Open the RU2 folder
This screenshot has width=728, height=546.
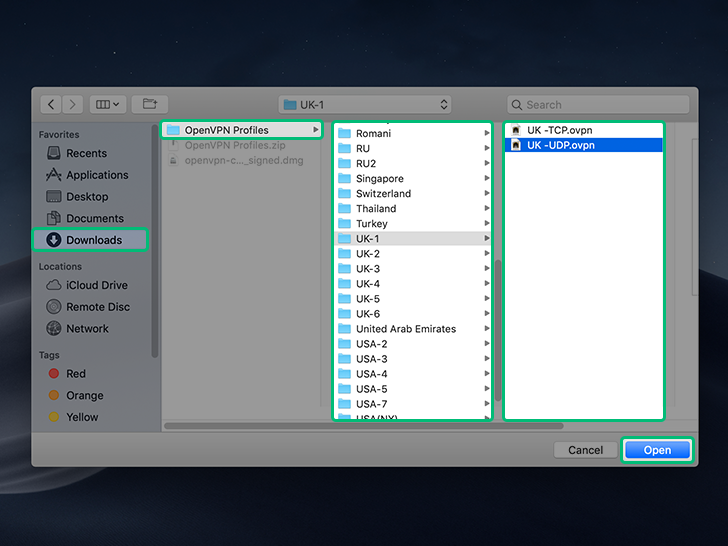point(412,163)
